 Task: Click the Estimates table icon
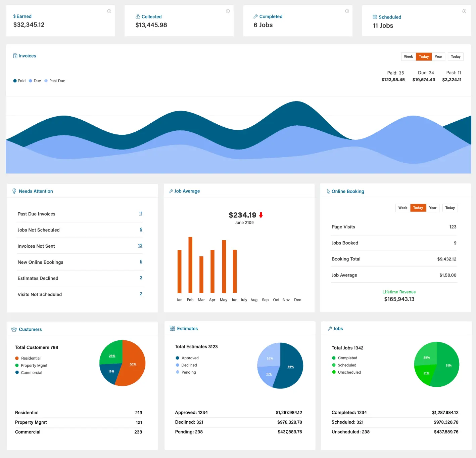coord(172,329)
